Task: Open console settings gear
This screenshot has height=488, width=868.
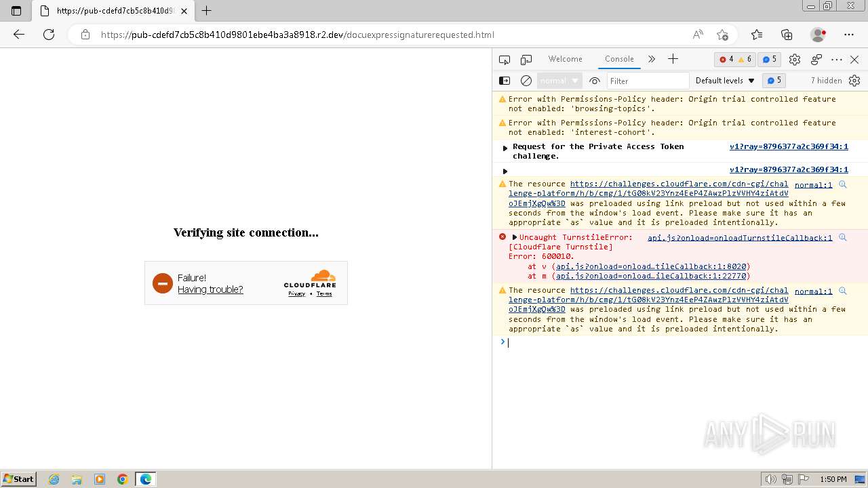Action: click(854, 81)
